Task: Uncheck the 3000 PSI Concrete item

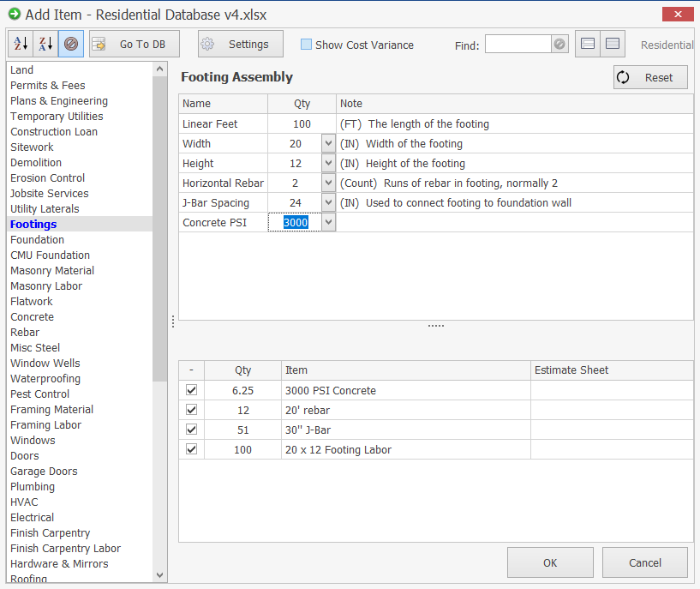Action: click(x=192, y=390)
